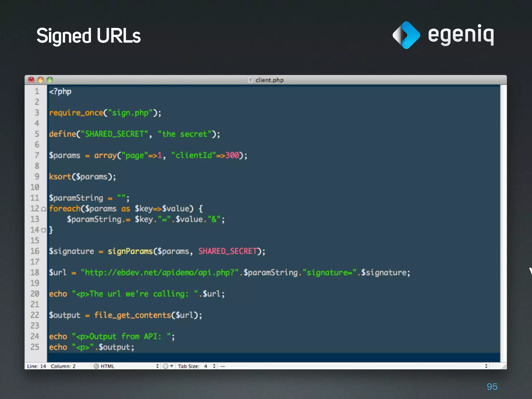Click the window resize grip corner

(x=504, y=366)
